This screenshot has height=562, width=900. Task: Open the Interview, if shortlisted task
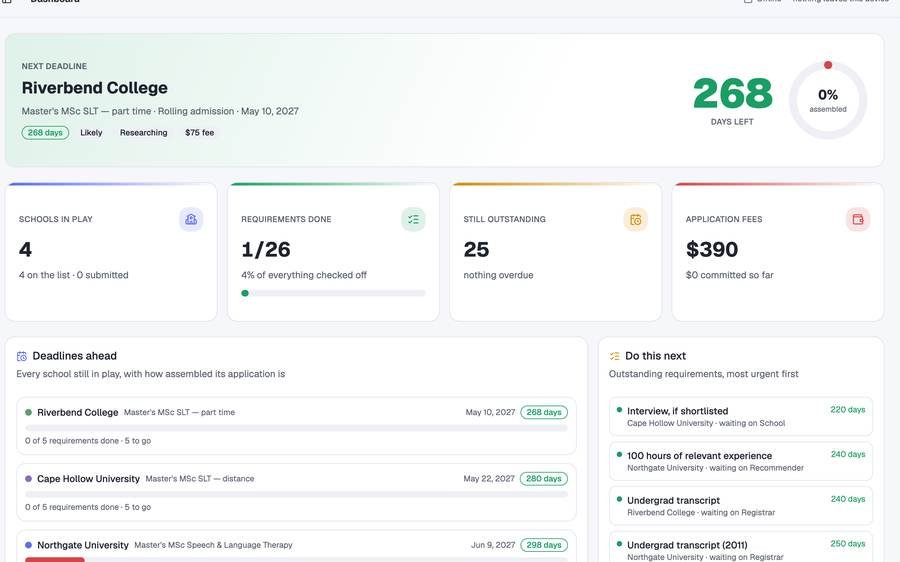[x=741, y=416]
